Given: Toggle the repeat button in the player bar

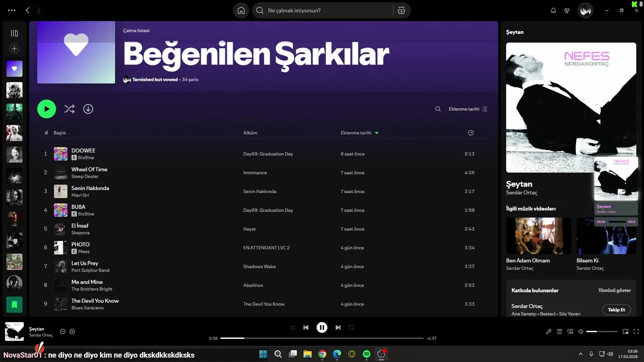Looking at the screenshot, I should pos(352,327).
